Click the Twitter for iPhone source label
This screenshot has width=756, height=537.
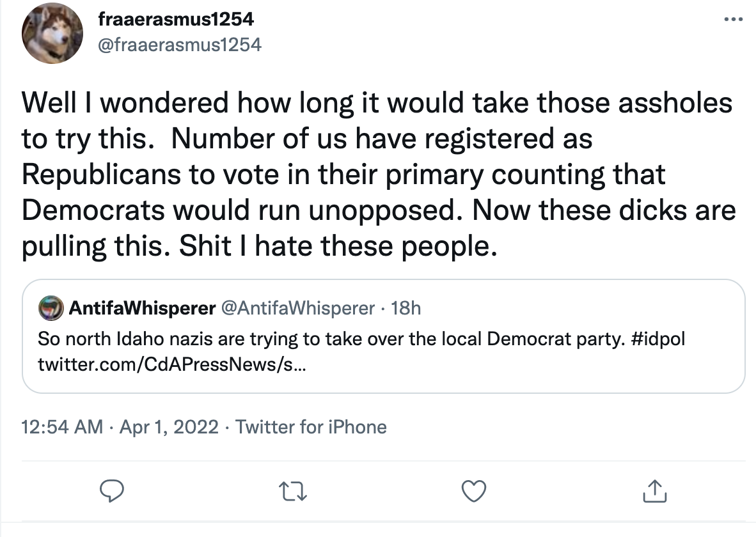(x=311, y=426)
